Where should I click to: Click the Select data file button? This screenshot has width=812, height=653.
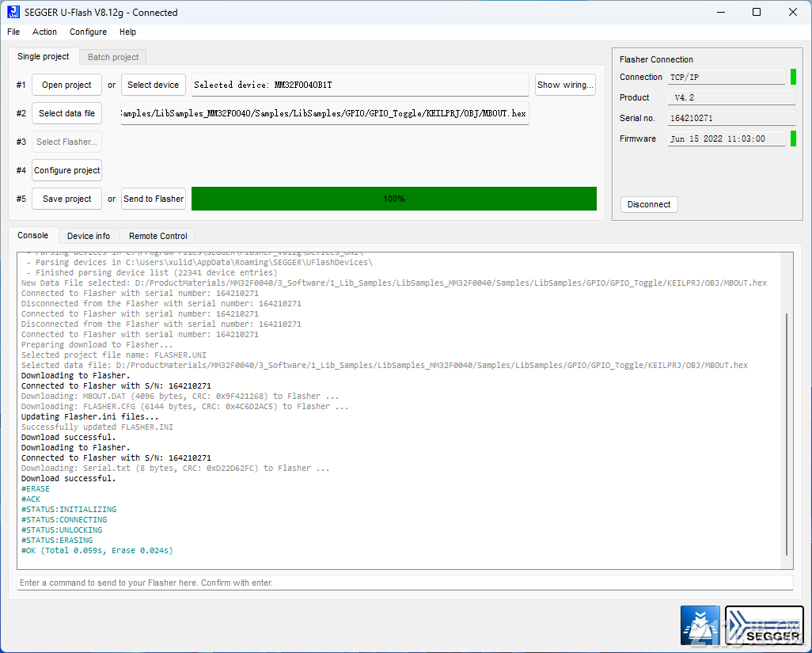click(66, 113)
